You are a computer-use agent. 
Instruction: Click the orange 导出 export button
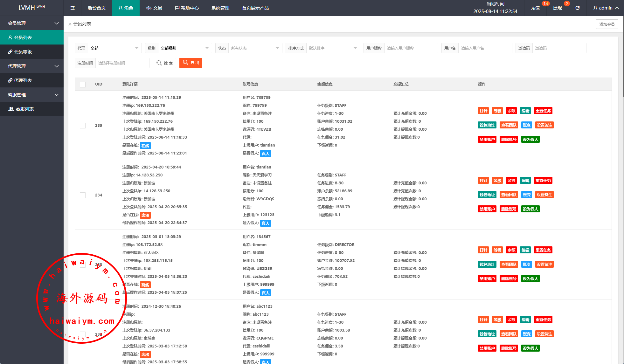(191, 63)
